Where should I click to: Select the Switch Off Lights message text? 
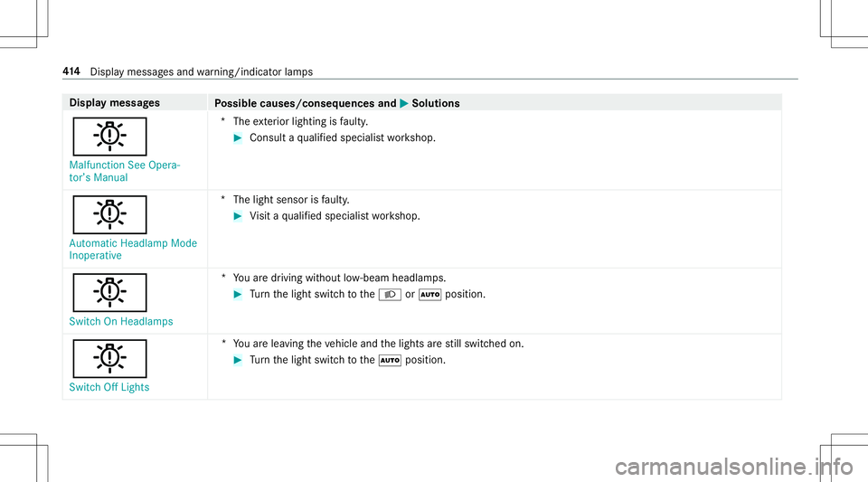tap(109, 387)
